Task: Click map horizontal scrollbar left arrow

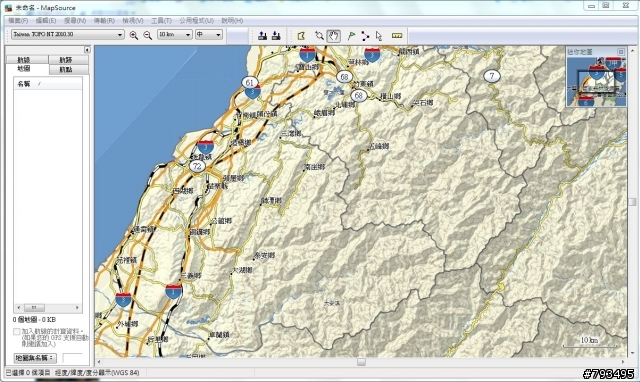Action: 99,362
